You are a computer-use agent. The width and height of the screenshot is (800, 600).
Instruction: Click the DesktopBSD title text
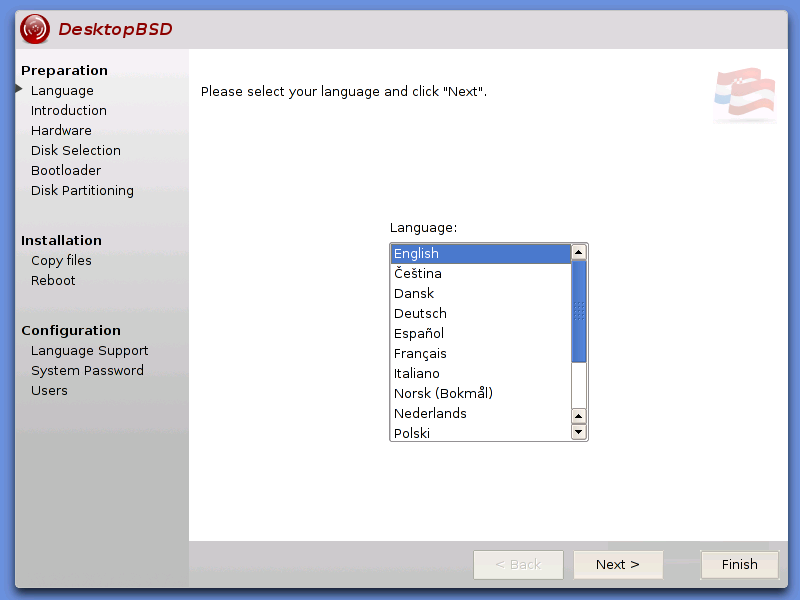coord(115,29)
